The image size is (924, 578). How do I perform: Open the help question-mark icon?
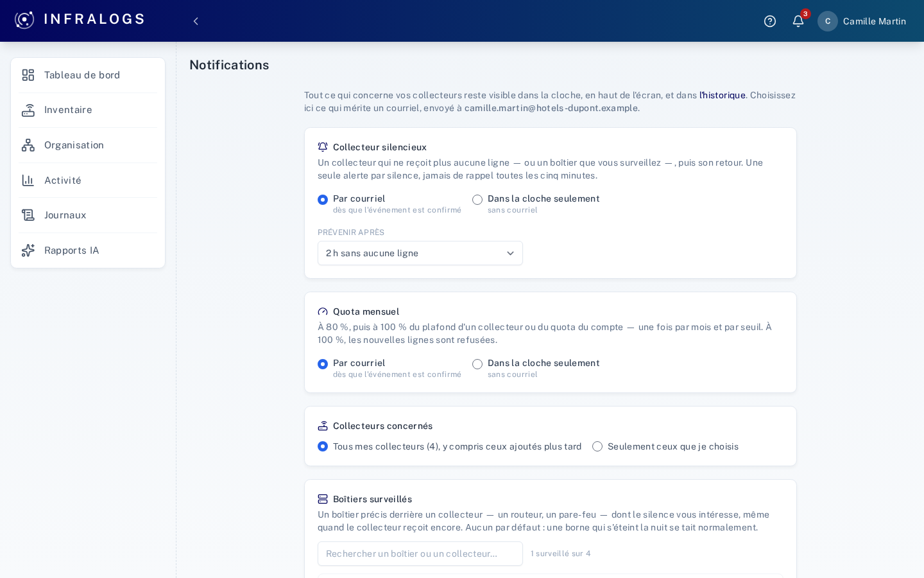pyautogui.click(x=770, y=21)
